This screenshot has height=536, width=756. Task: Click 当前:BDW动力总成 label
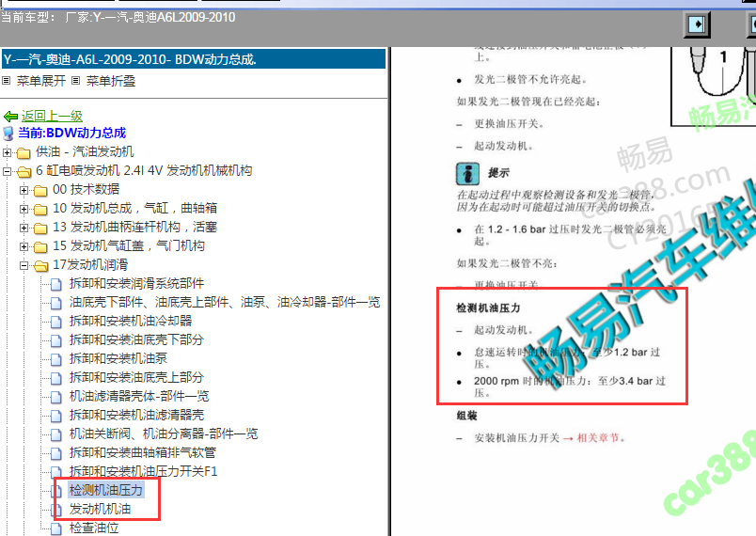71,133
